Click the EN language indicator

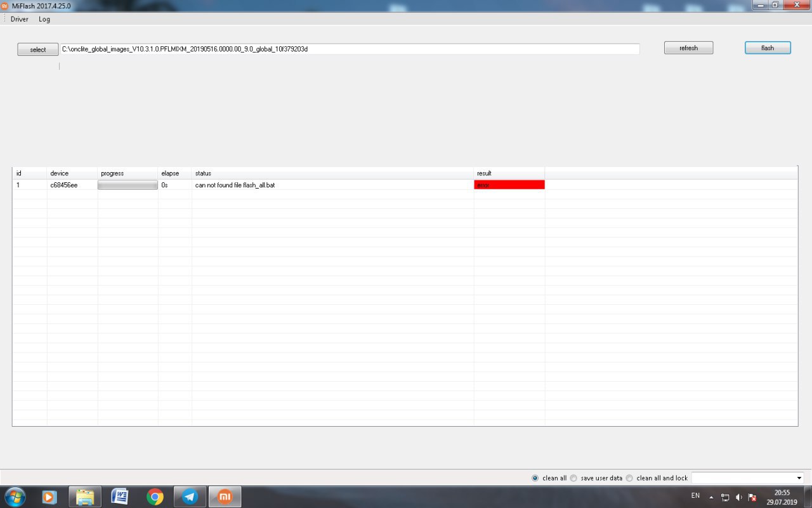(695, 495)
